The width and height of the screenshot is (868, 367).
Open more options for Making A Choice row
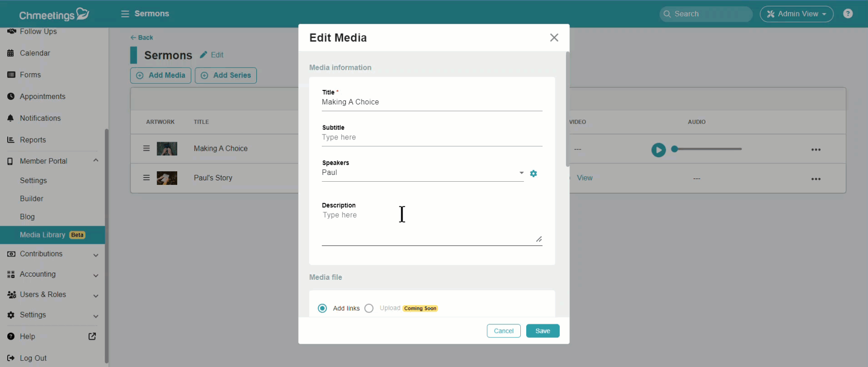816,149
